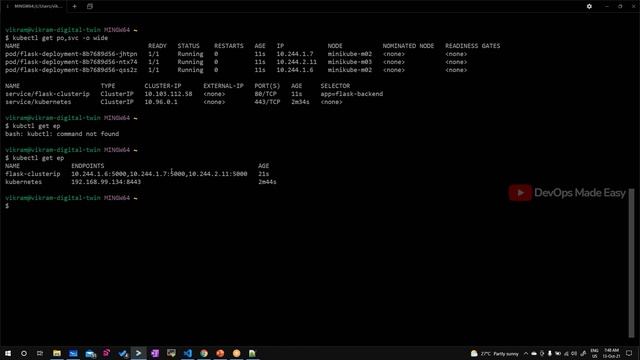Open the Windows Start menu

point(8,353)
